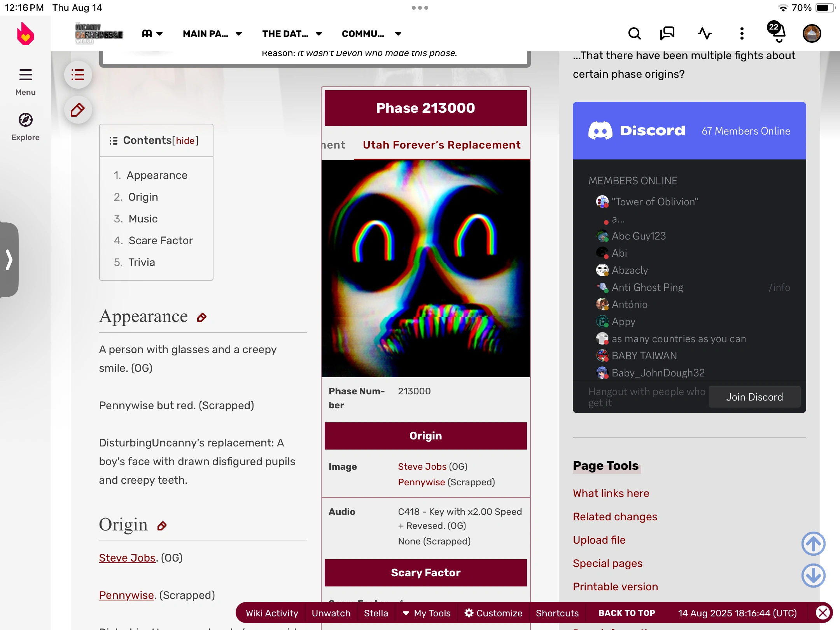Click the recent wiki activity pulse icon
This screenshot has height=630, width=840.
tap(704, 33)
